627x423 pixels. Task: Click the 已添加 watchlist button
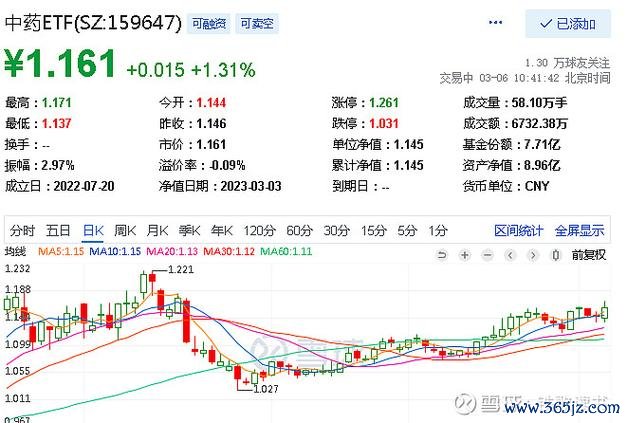click(568, 24)
